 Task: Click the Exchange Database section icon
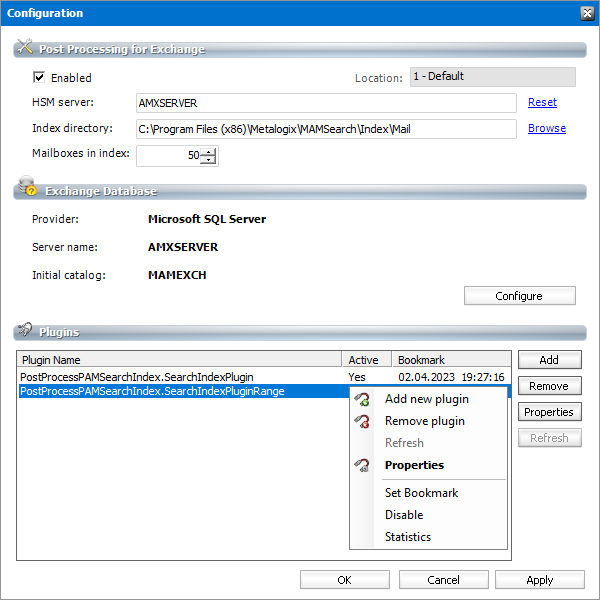(28, 186)
